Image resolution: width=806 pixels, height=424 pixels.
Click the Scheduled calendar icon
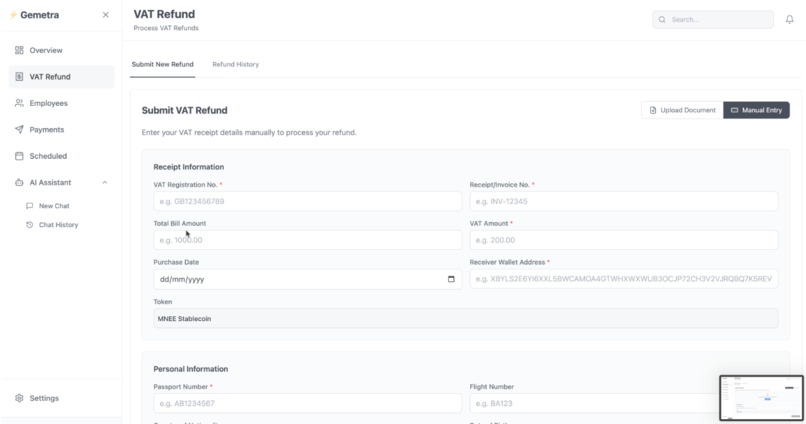[19, 156]
